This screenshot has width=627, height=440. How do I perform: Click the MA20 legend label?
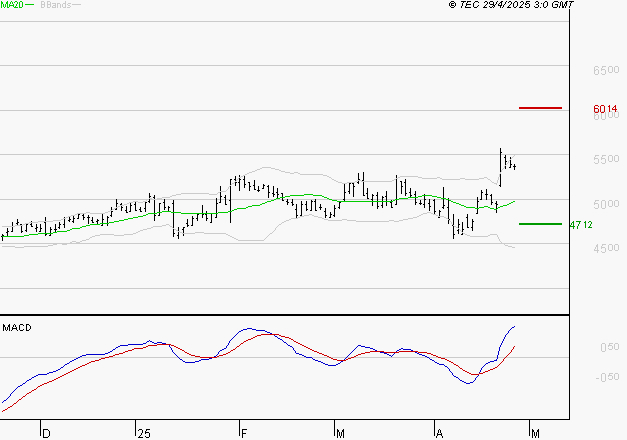click(x=12, y=5)
